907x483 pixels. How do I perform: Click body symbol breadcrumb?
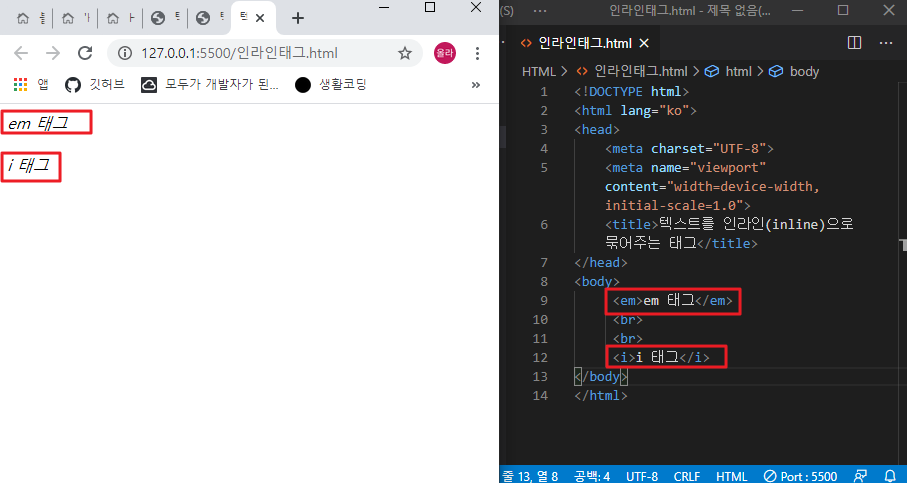794,71
